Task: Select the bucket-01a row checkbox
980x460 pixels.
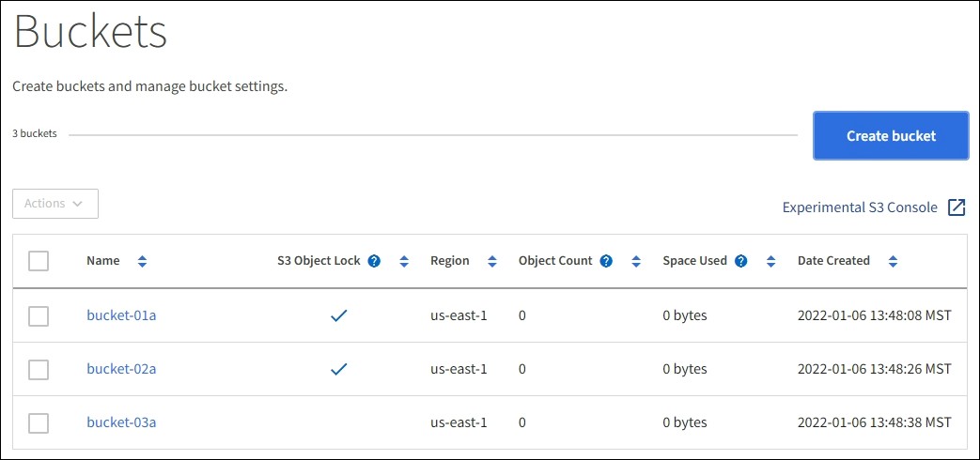Action: [39, 315]
